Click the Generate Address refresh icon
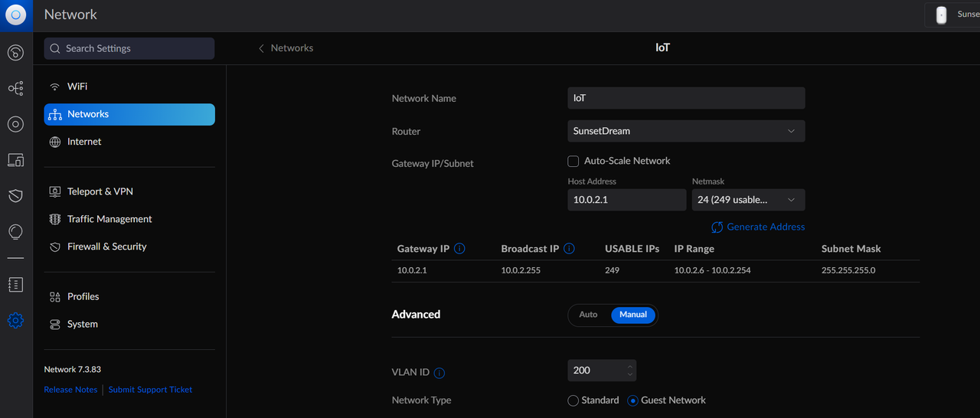 click(717, 227)
